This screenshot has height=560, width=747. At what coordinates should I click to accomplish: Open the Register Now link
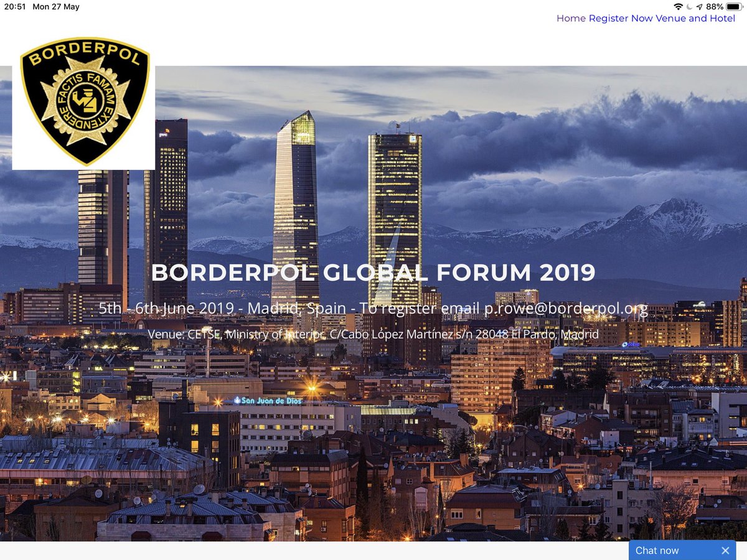click(x=621, y=19)
